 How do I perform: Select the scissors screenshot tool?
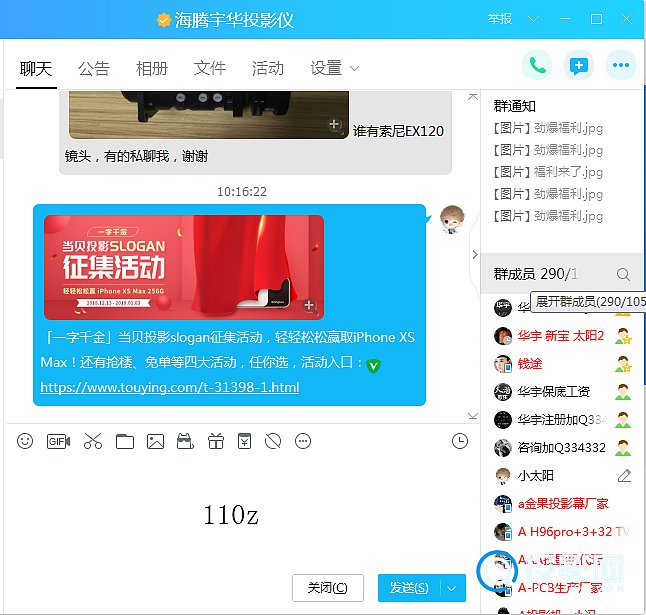(93, 441)
